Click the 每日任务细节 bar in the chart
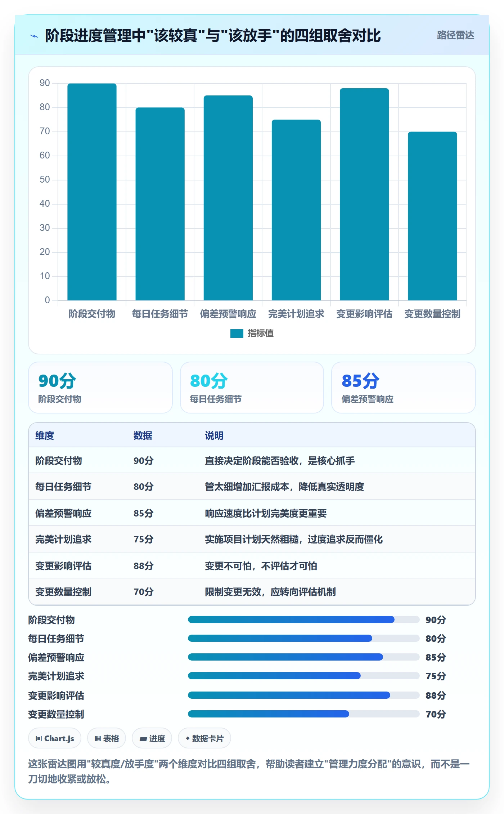Viewport: 504px width, 814px height. (160, 204)
